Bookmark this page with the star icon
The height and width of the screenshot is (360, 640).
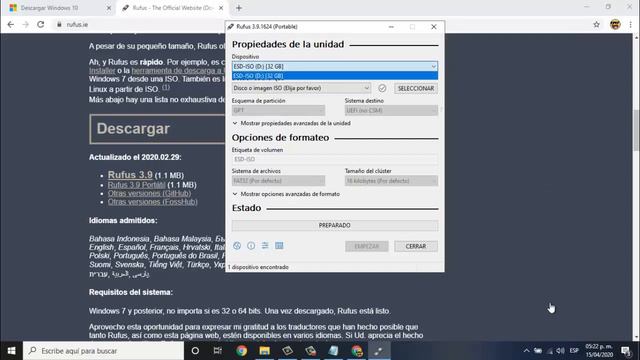[x=596, y=24]
